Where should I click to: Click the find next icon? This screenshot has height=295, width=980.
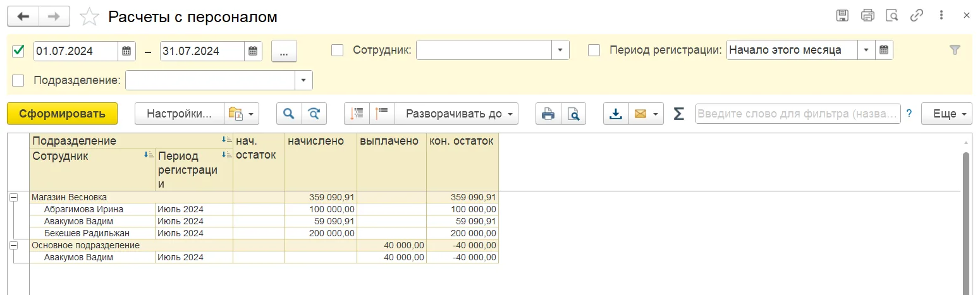314,114
